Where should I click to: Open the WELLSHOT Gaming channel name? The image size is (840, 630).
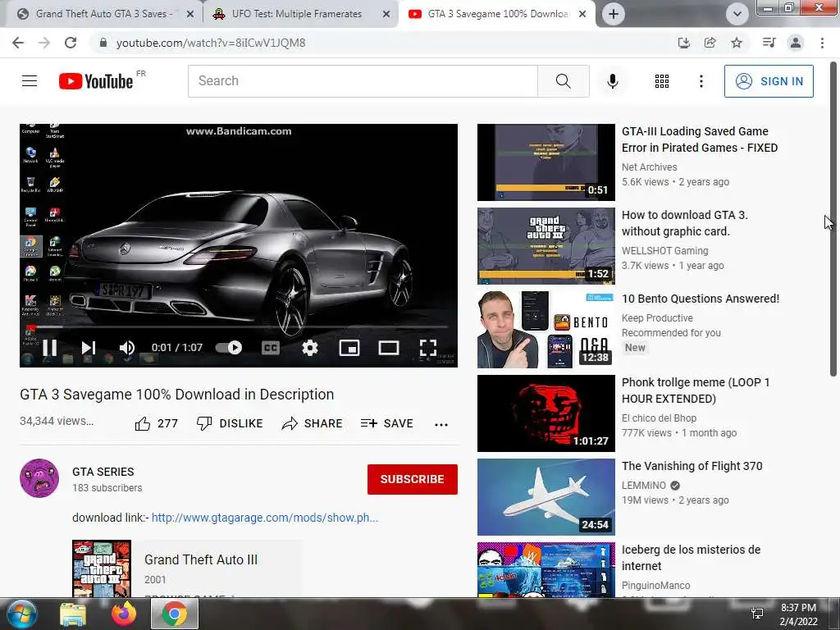pyautogui.click(x=664, y=251)
